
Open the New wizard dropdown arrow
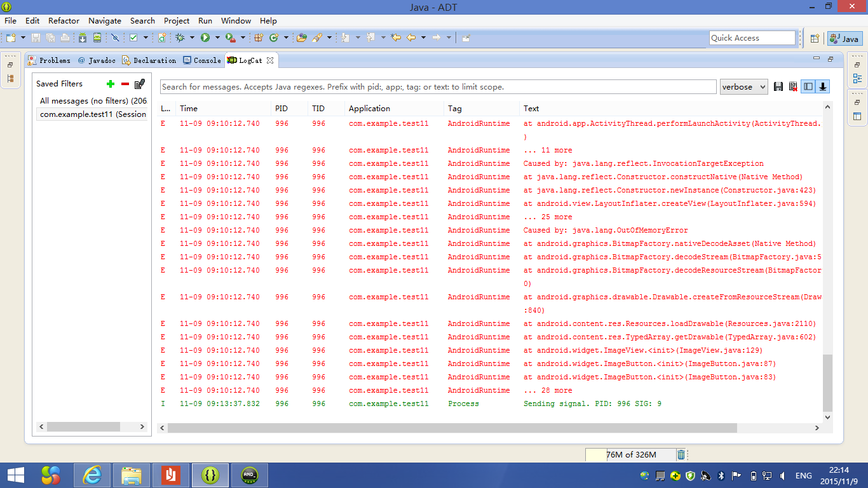[23, 38]
